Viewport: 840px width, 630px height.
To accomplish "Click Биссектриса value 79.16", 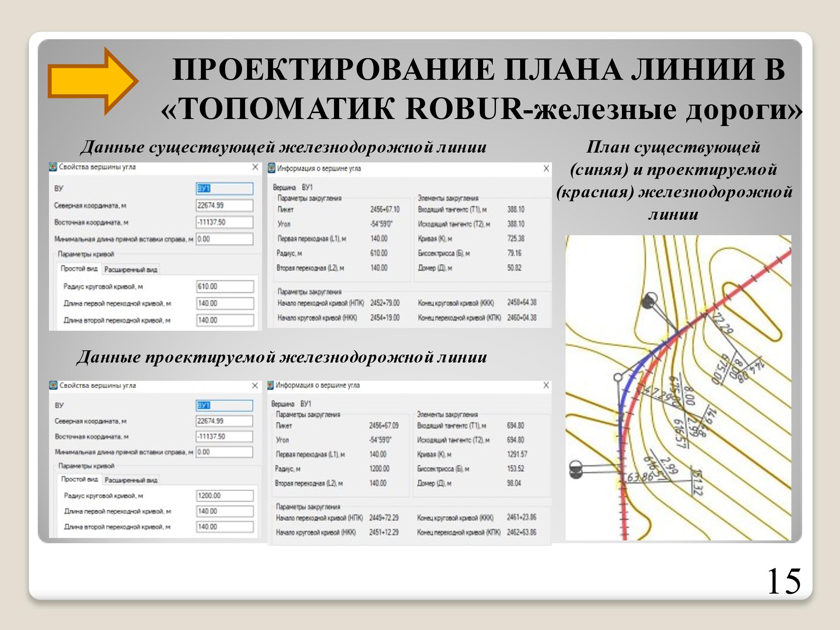I will pyautogui.click(x=514, y=253).
